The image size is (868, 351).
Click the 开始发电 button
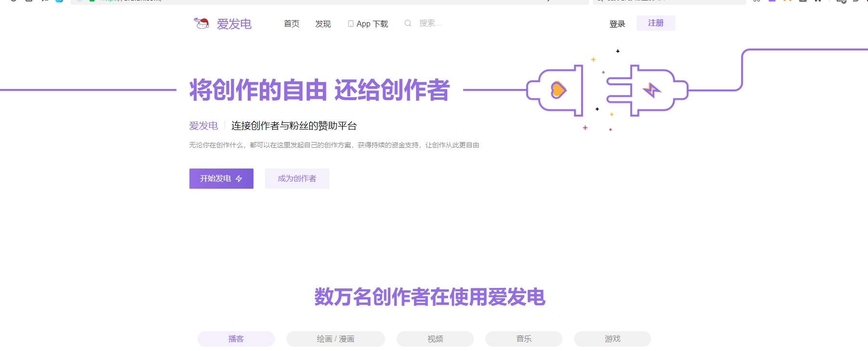[x=221, y=179]
